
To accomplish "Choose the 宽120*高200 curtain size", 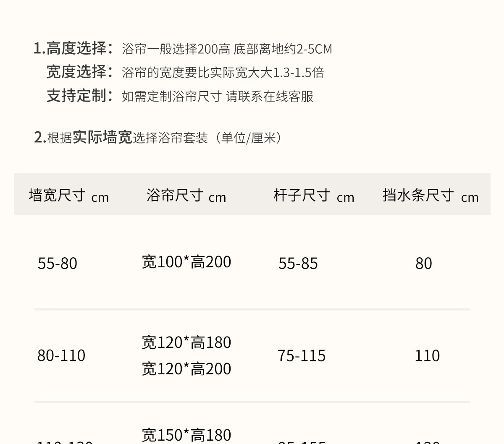I will coord(186,369).
